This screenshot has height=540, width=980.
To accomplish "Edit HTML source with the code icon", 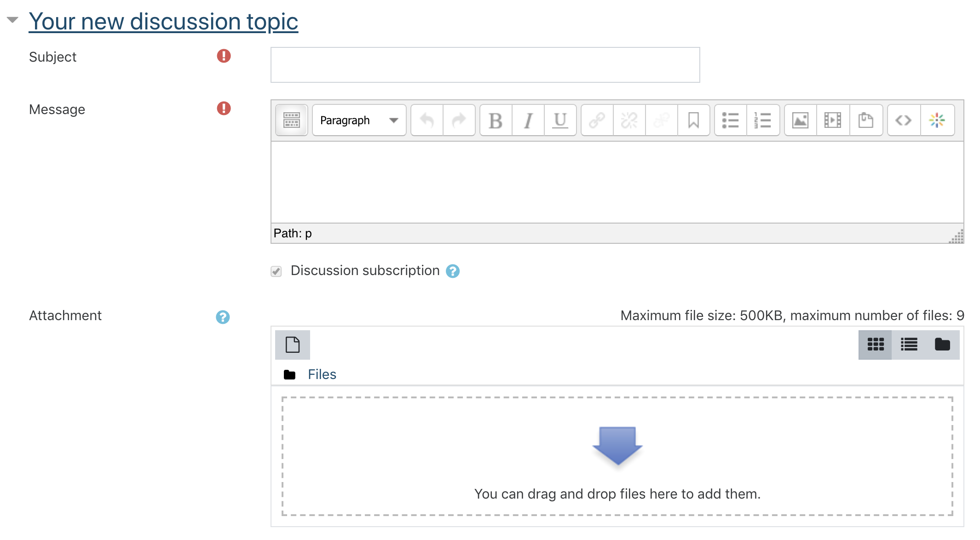I will 904,121.
